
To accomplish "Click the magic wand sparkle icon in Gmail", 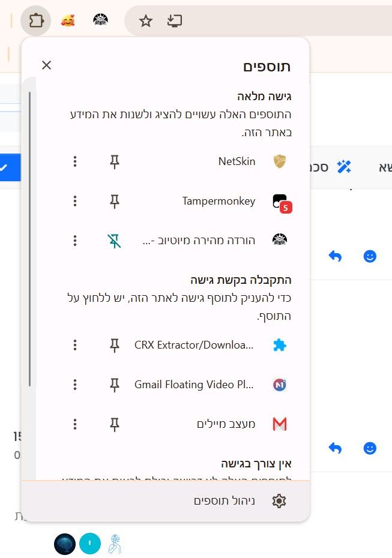I will [344, 167].
